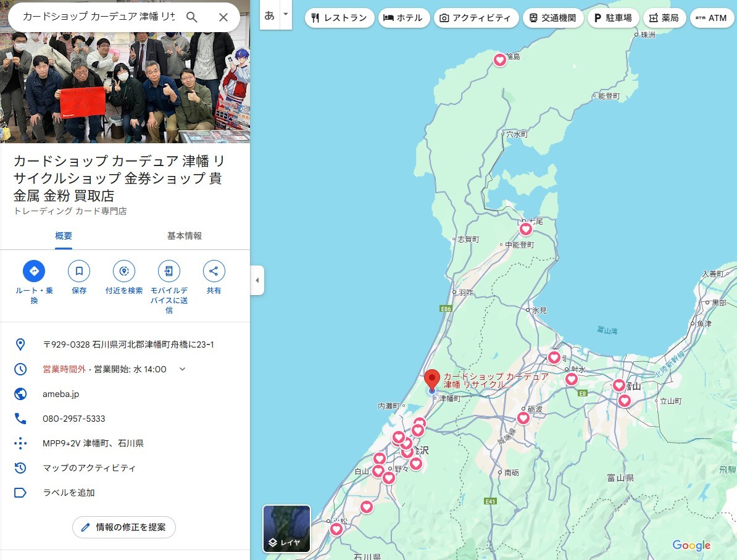Open マップのアクティビティ
The width and height of the screenshot is (737, 560).
(89, 468)
